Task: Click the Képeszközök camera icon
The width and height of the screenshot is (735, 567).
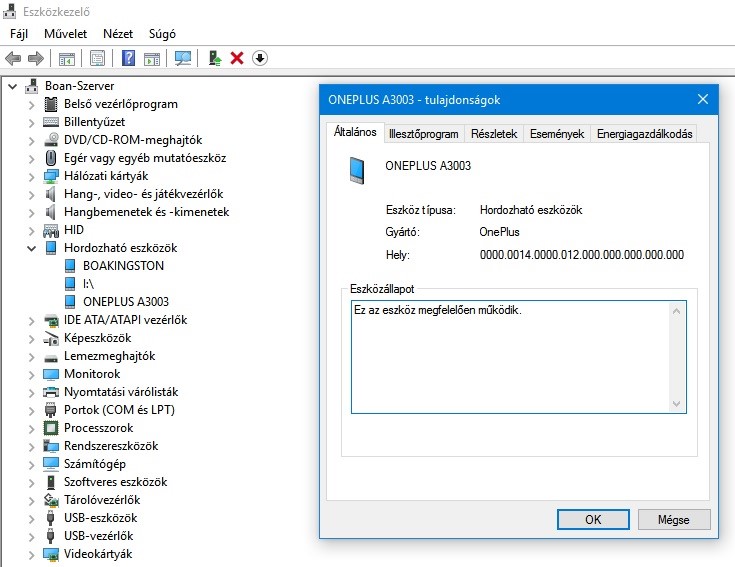Action: pyautogui.click(x=51, y=338)
